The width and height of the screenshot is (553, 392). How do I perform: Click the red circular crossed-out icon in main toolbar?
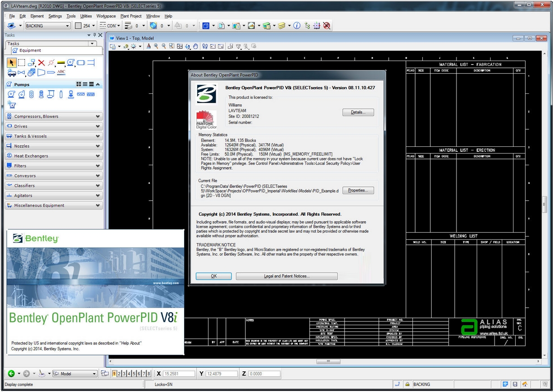[327, 26]
